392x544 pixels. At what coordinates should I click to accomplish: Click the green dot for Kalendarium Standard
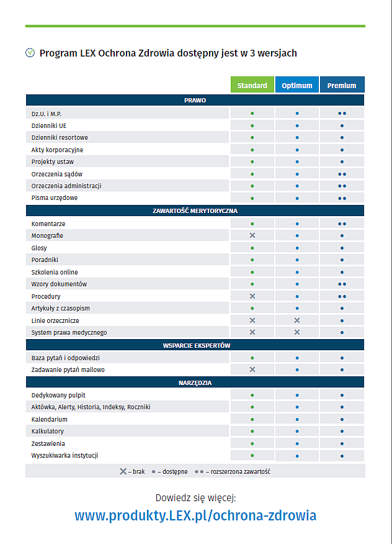(x=252, y=419)
